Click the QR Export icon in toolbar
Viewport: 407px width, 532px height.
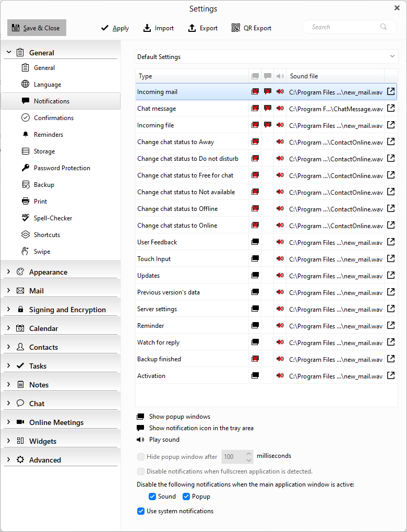[x=236, y=28]
